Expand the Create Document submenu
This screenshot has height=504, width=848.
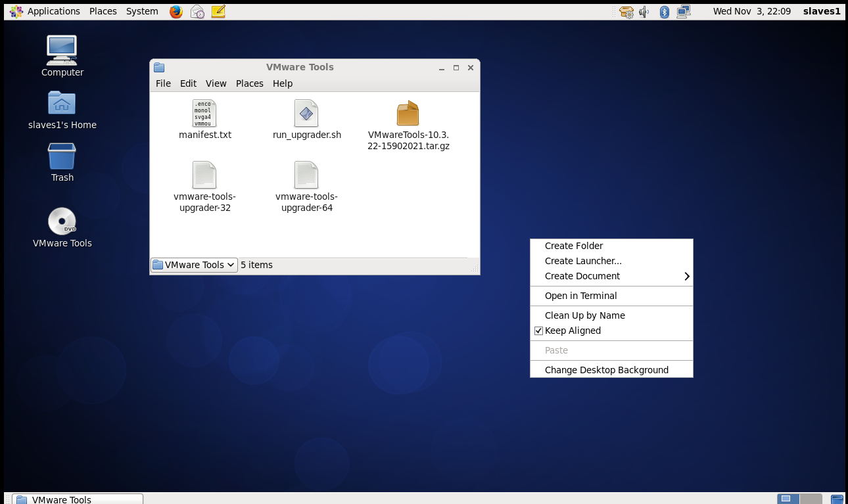pos(581,276)
